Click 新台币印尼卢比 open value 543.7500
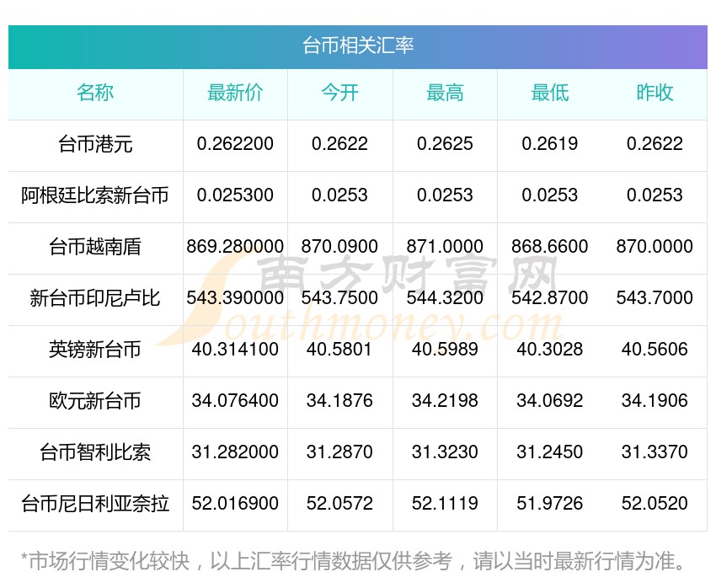 point(339,298)
